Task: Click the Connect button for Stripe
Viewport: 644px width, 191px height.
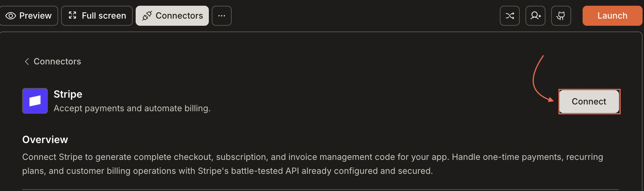Action: click(589, 102)
